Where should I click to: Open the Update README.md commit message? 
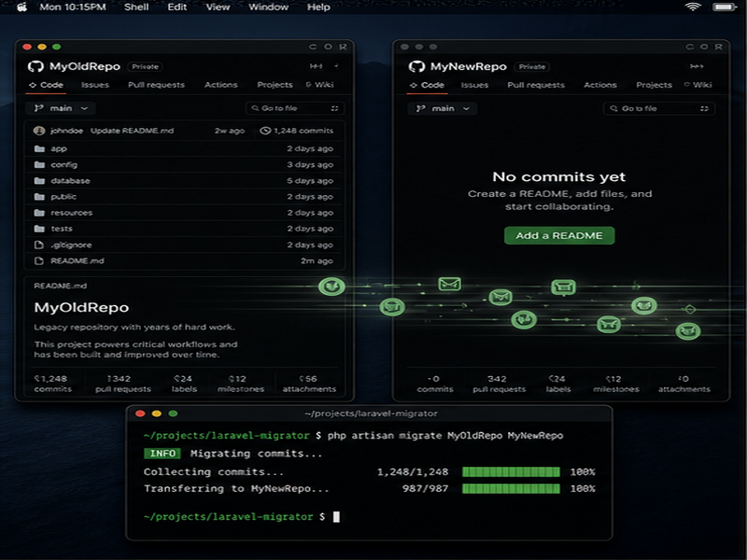click(x=132, y=131)
